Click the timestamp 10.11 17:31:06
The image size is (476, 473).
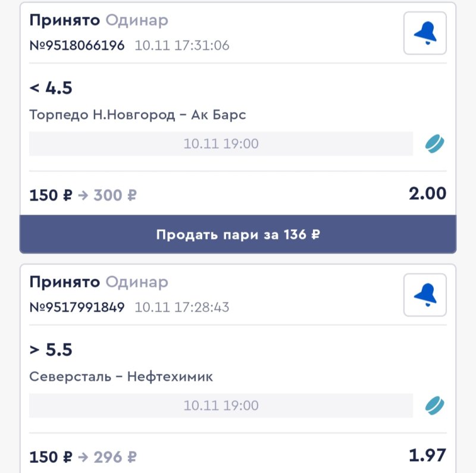click(182, 46)
